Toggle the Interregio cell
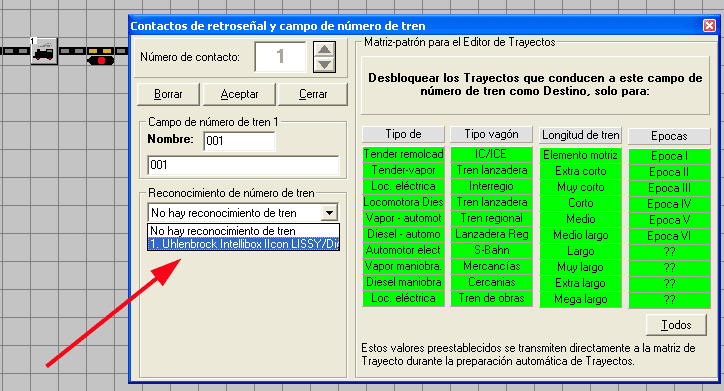Screen dimensions: 724x391 tap(491, 186)
